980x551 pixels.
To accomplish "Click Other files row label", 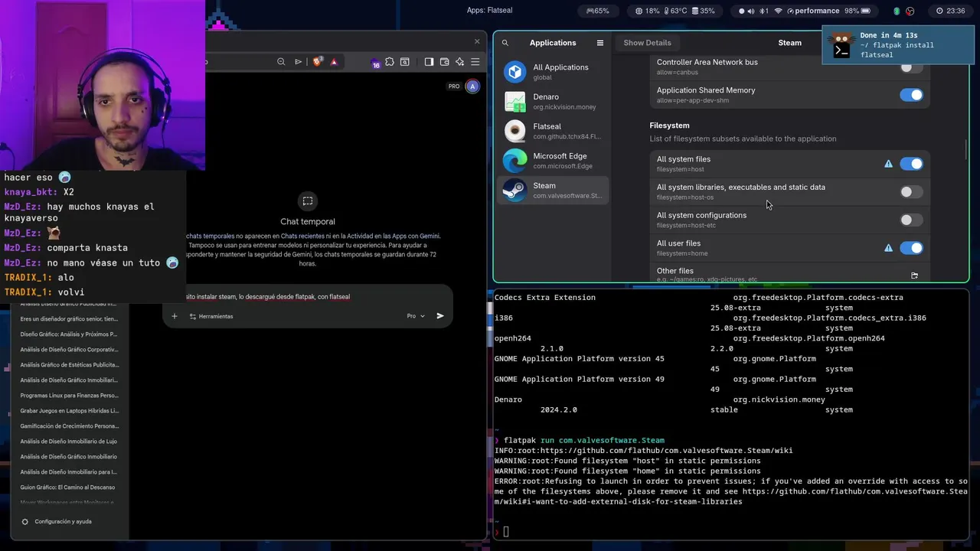I will [x=675, y=271].
